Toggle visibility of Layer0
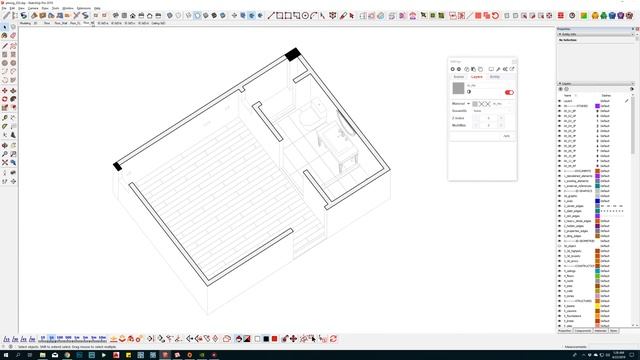 pyautogui.click(x=560, y=101)
